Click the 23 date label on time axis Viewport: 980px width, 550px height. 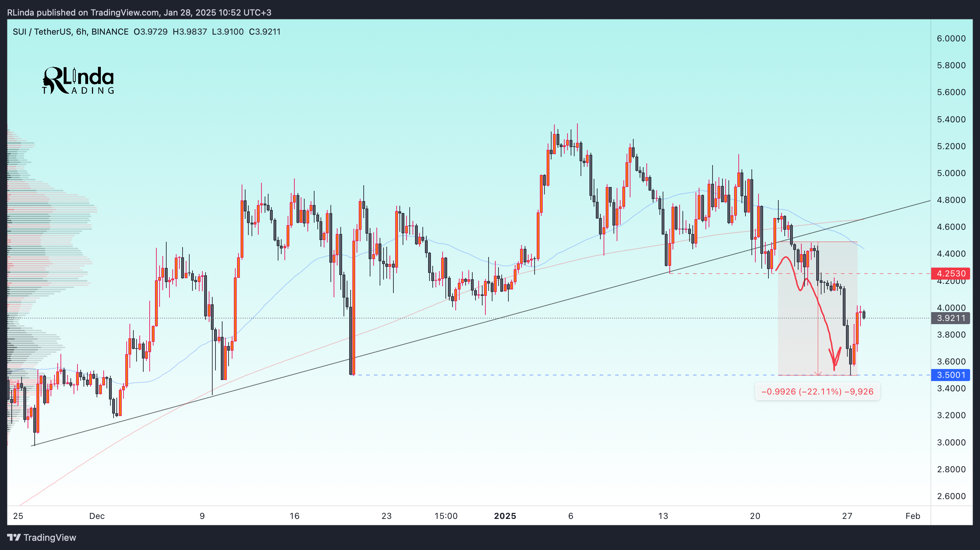point(387,516)
